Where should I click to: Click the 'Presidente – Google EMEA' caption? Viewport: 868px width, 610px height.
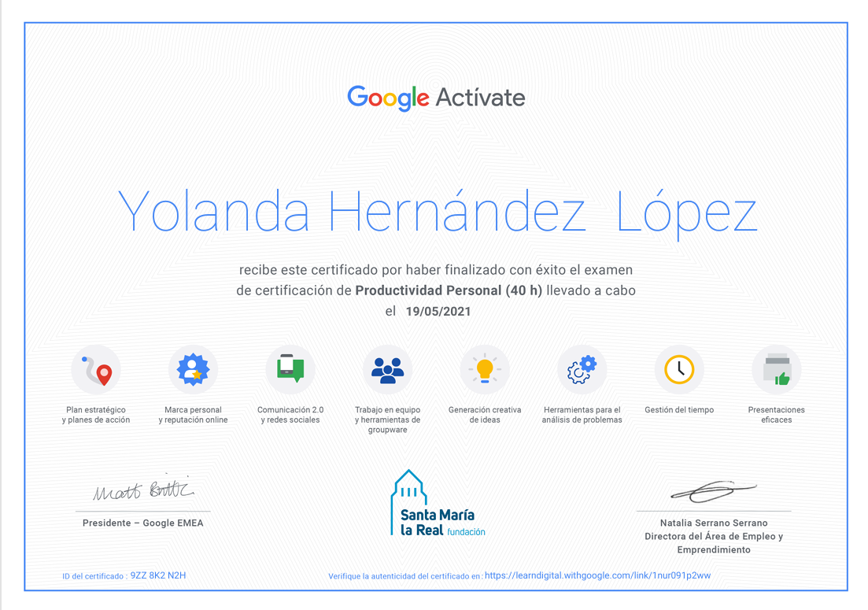[x=142, y=523]
